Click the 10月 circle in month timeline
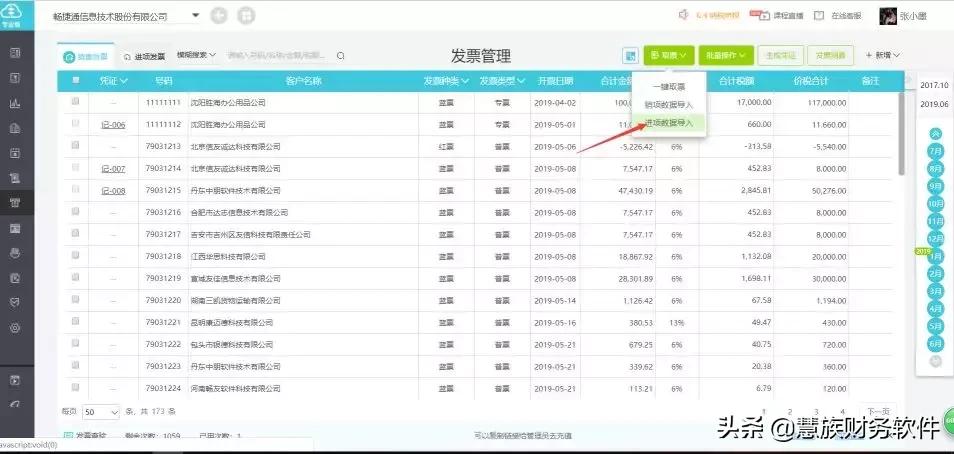This screenshot has width=954, height=454. click(x=936, y=203)
